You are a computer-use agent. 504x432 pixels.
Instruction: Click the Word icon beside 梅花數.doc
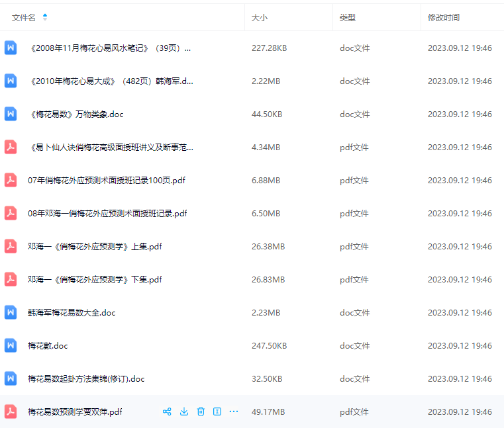point(11,345)
